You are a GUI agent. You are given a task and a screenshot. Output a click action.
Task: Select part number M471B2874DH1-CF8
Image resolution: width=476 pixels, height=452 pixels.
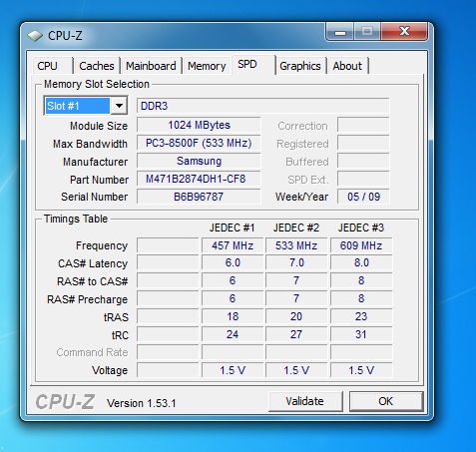(199, 179)
